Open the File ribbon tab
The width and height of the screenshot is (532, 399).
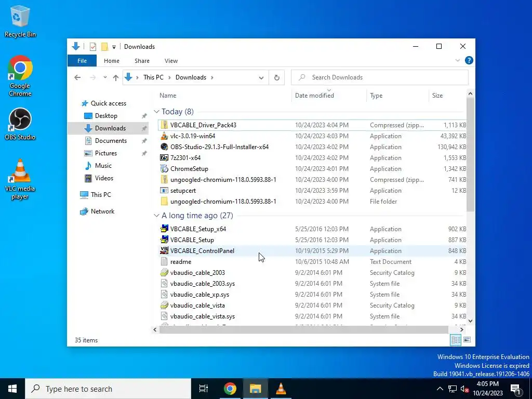pyautogui.click(x=82, y=61)
